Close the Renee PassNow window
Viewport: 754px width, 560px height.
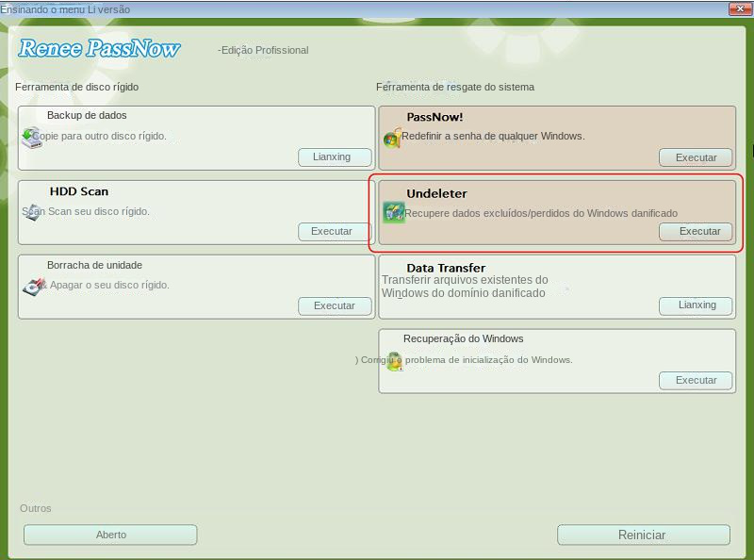(740, 8)
